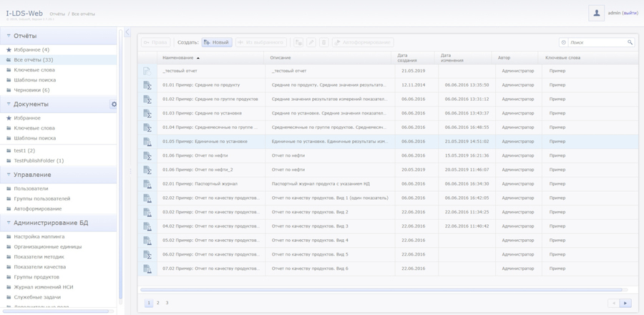Open Группы продуктов
The image size is (644, 315).
36,277
